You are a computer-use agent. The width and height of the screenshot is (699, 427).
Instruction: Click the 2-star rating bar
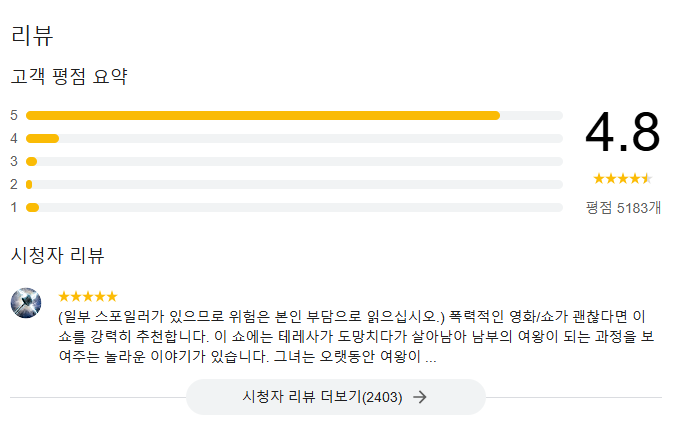point(294,184)
